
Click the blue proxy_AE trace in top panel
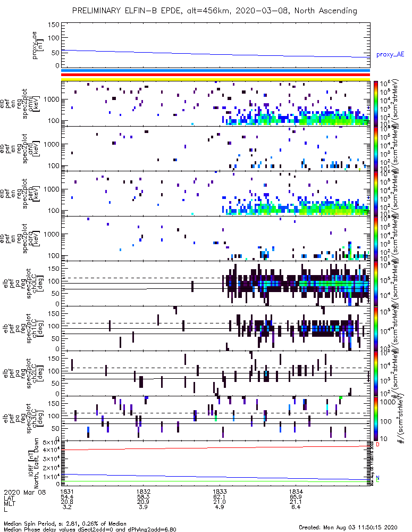216,54
